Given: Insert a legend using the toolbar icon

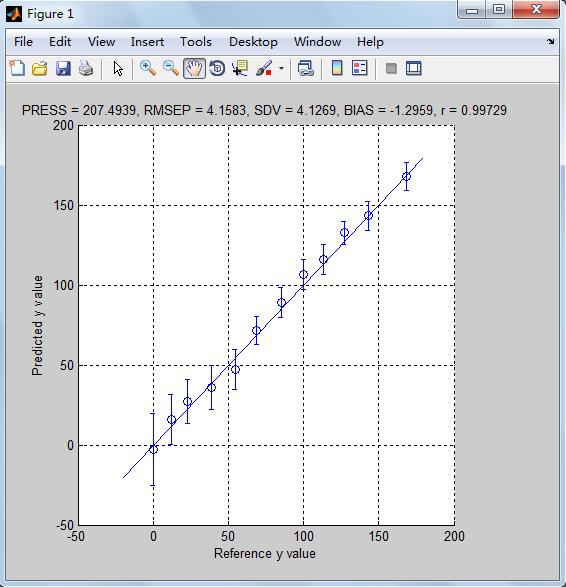Looking at the screenshot, I should (x=360, y=69).
